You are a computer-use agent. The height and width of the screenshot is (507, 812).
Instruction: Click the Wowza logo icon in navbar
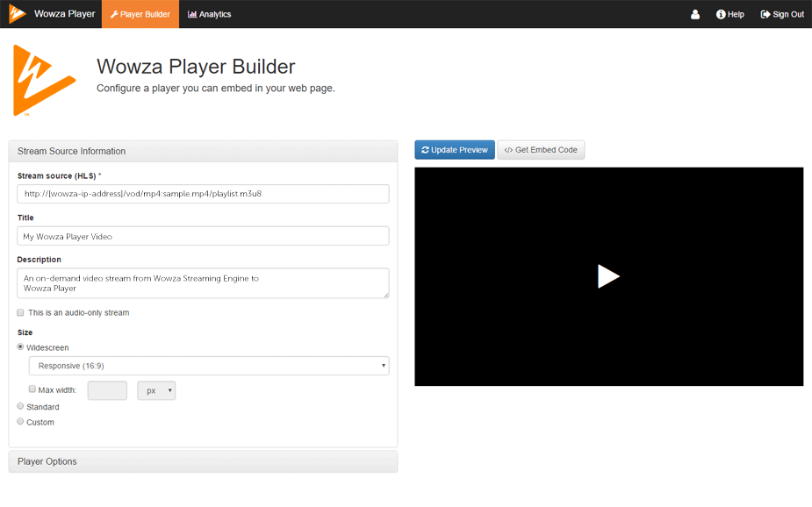[18, 14]
